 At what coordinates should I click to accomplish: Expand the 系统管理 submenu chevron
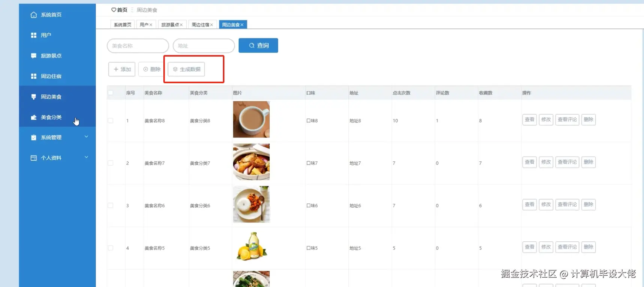click(x=87, y=137)
